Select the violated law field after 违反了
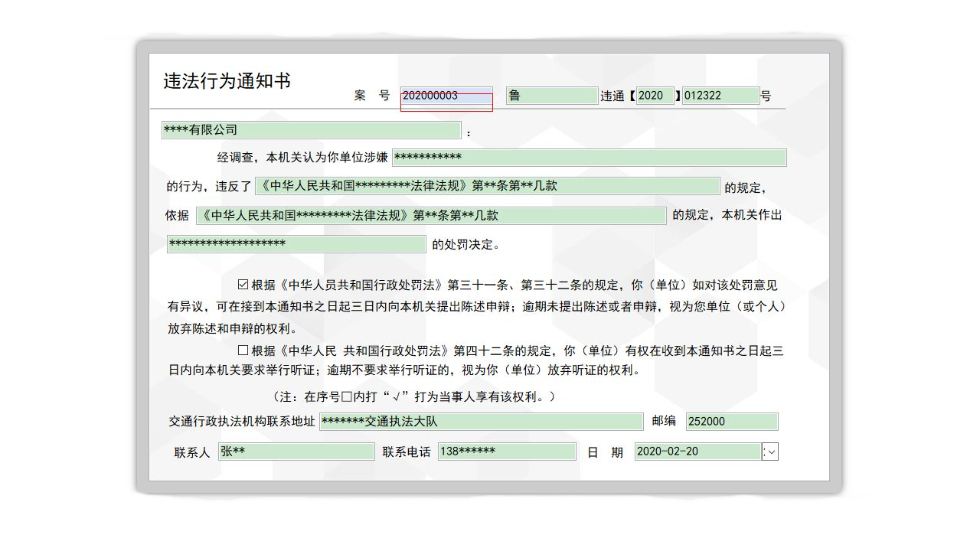Viewport: 980px width, 551px height. [x=486, y=186]
